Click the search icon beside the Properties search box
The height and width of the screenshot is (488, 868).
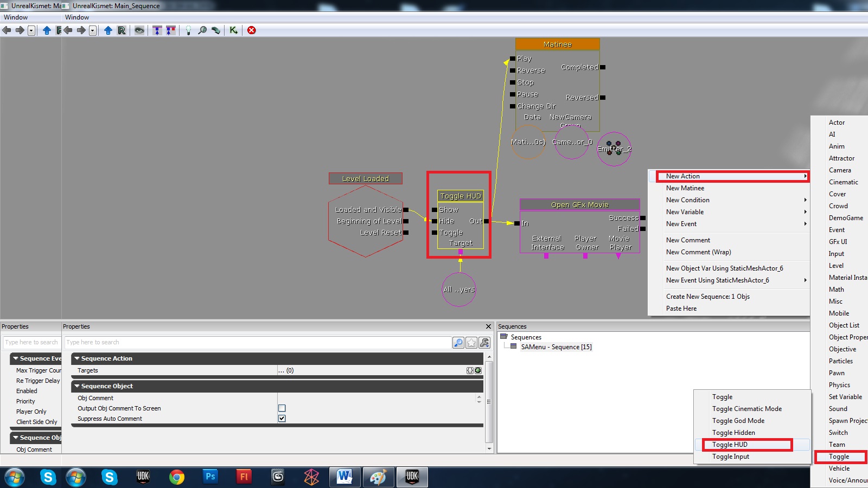pyautogui.click(x=458, y=343)
